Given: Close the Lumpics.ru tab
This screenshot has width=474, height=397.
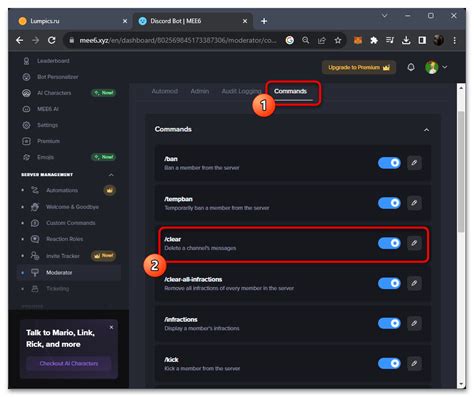Looking at the screenshot, I should point(125,21).
